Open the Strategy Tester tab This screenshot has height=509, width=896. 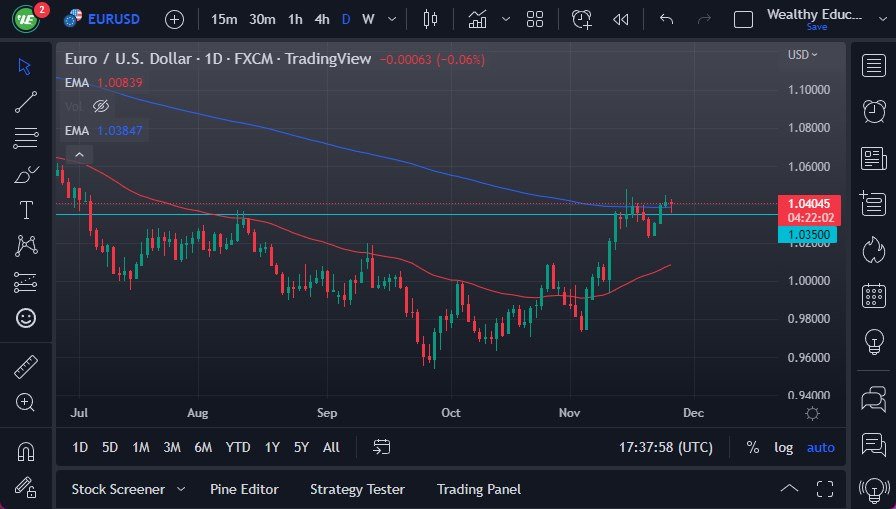click(357, 489)
